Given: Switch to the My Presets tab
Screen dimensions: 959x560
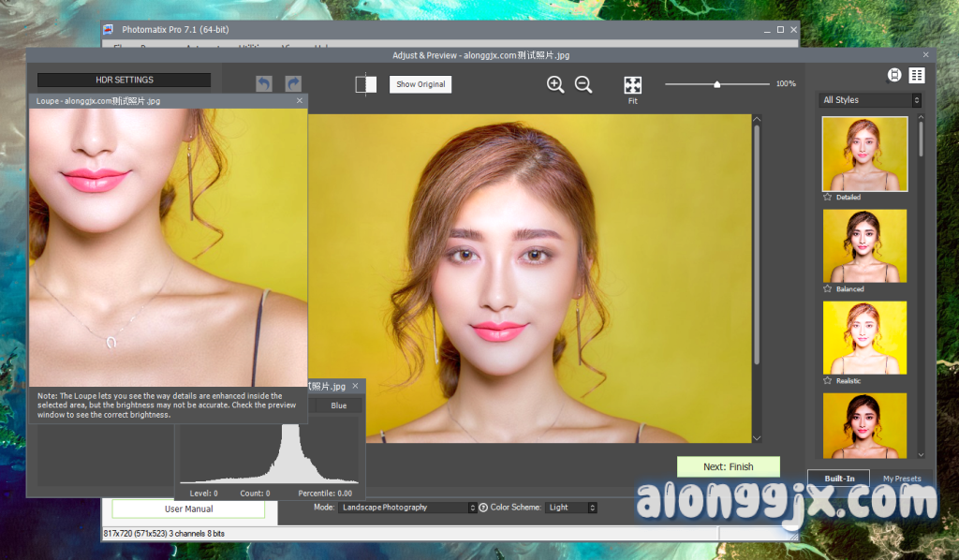Looking at the screenshot, I should point(901,479).
